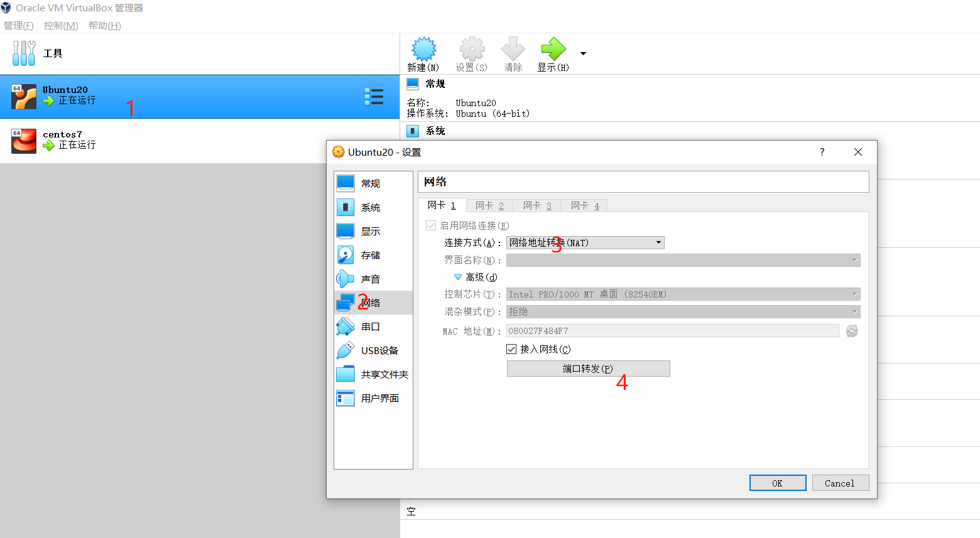Switch to Adapter 2 (网卡 2) tab
Image resolution: width=980 pixels, height=538 pixels.
pyautogui.click(x=489, y=206)
